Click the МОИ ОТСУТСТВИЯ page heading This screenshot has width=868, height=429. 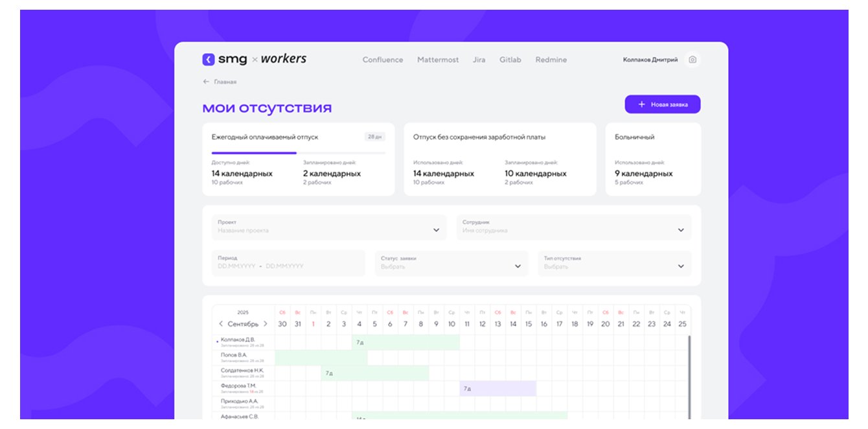click(267, 108)
